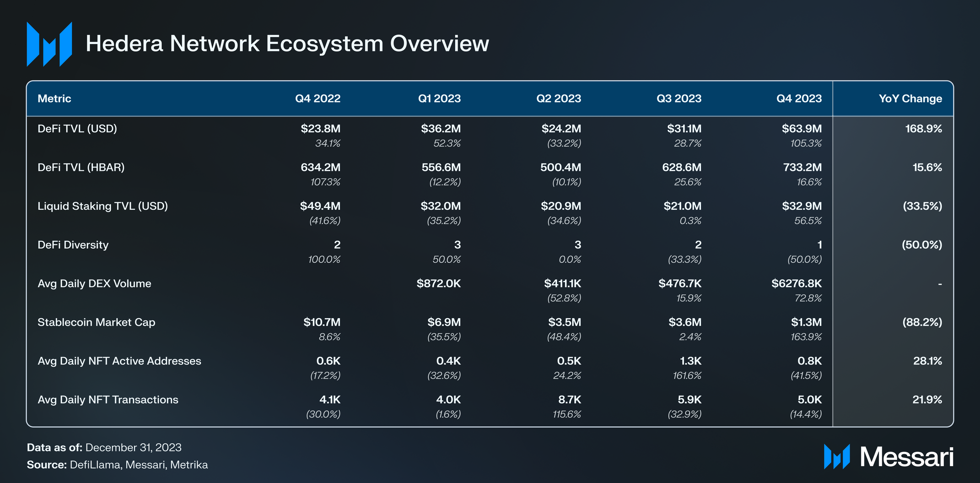The image size is (980, 483).
Task: Click the "733.2M" HBAR TVL value
Action: [x=802, y=168]
